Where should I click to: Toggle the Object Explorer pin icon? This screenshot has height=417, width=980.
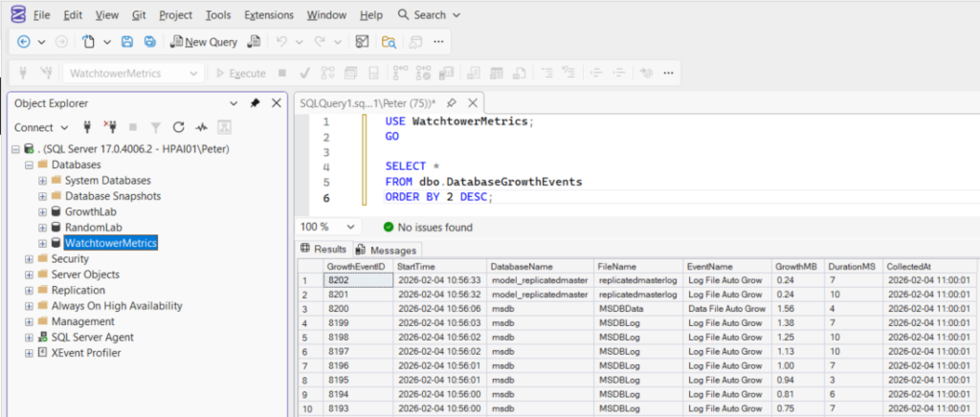(x=255, y=103)
